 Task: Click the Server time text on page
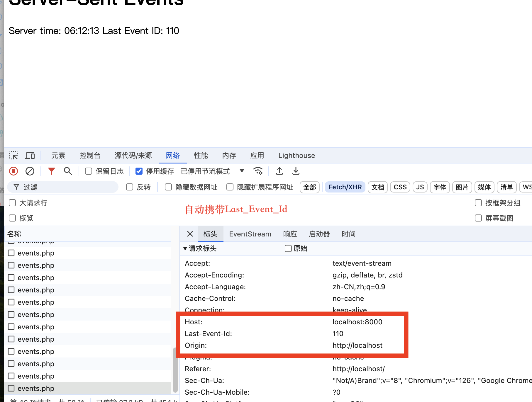pyautogui.click(x=94, y=31)
